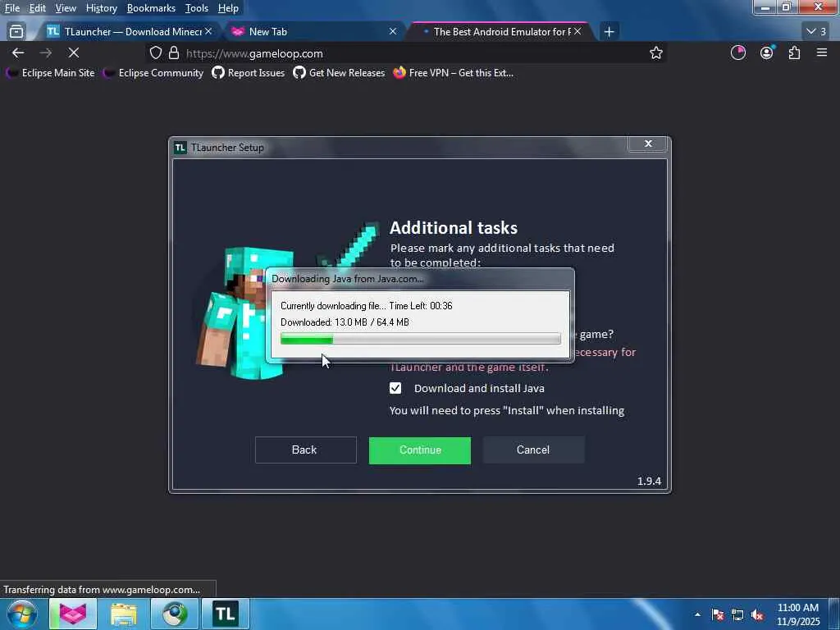Open the extensions puzzle icon
The width and height of the screenshot is (840, 630).
click(794, 53)
